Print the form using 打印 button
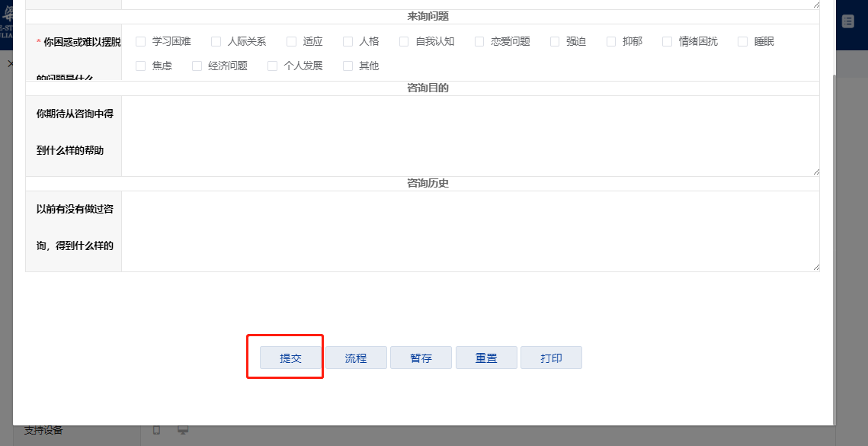The image size is (868, 446). click(551, 358)
